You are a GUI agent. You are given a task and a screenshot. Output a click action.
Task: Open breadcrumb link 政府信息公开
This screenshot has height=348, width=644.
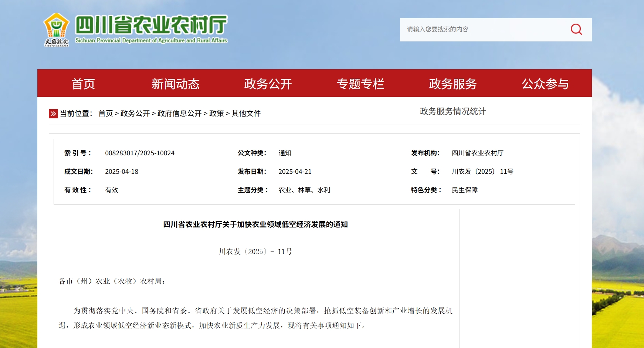point(179,114)
